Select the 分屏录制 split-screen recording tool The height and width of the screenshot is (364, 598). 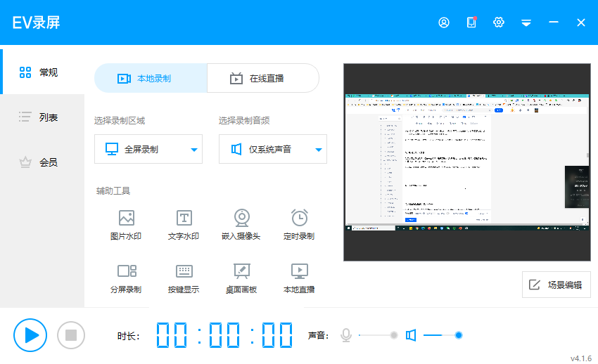[126, 278]
